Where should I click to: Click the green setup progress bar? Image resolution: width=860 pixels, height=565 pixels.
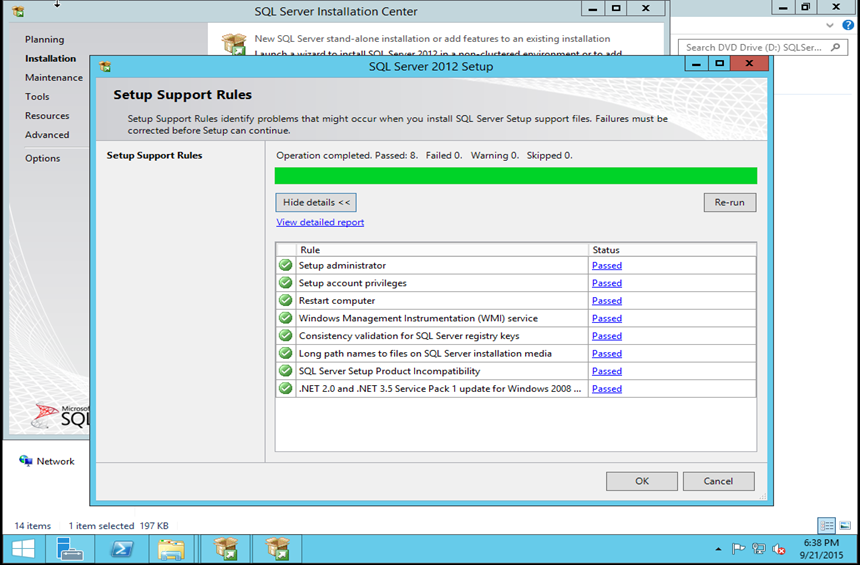click(515, 176)
